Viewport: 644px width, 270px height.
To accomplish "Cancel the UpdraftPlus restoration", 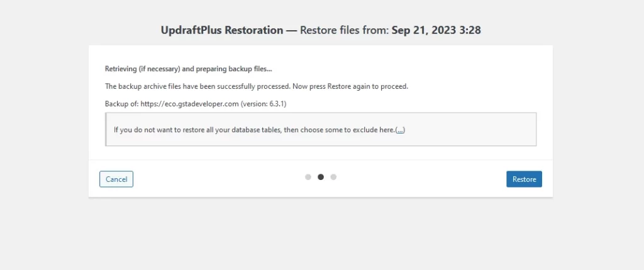I will tap(116, 179).
